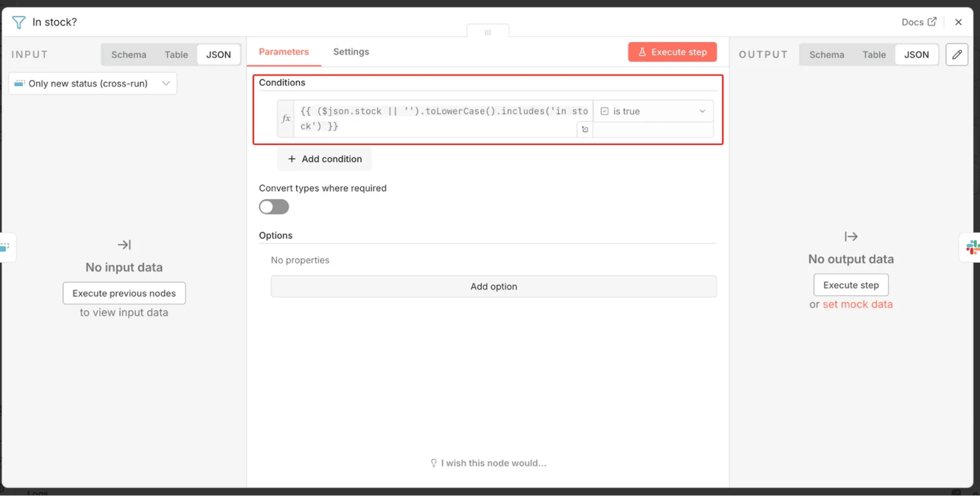This screenshot has height=496, width=980.
Task: Click the Add condition button
Action: (x=324, y=159)
